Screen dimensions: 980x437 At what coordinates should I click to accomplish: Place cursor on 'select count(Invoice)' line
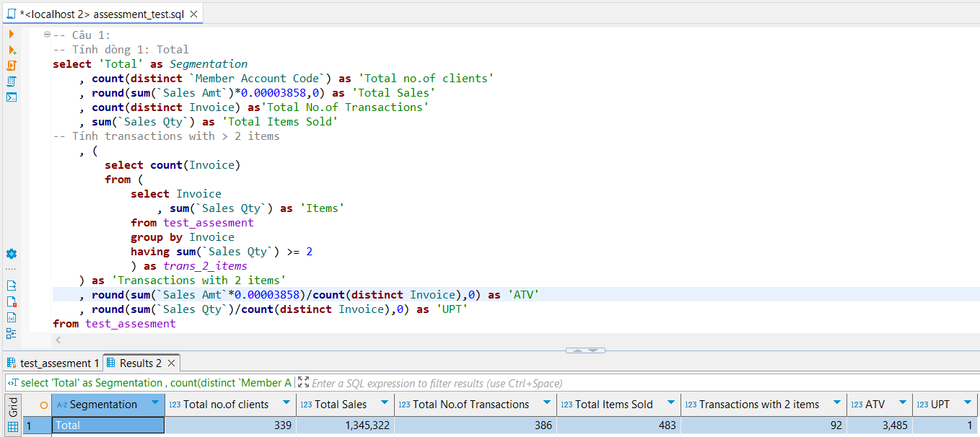[172, 165]
